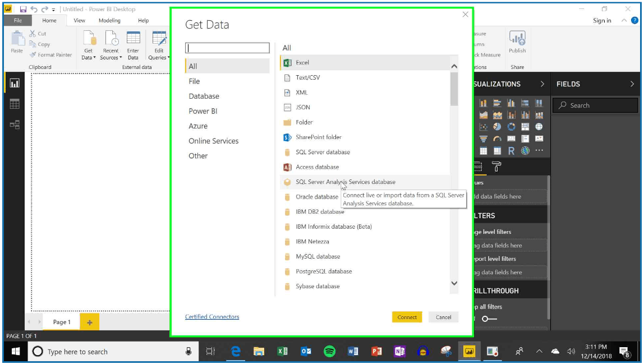This screenshot has height=364, width=644.
Task: Click the list scroll-up arrow
Action: click(454, 66)
